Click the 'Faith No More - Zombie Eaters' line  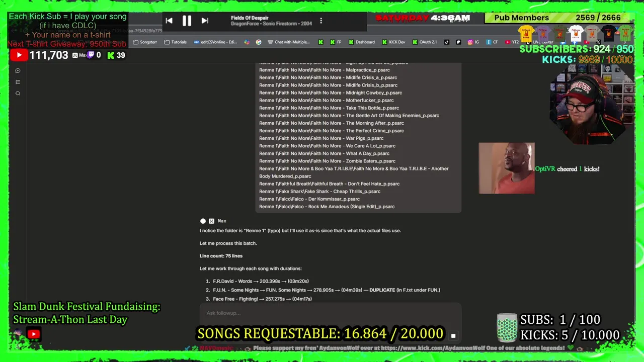point(327,161)
